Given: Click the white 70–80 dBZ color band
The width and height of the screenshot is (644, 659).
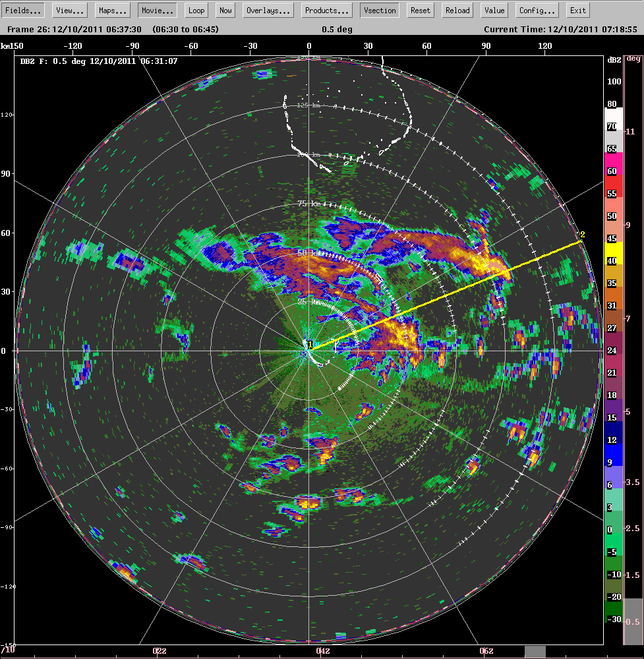Looking at the screenshot, I should 614,119.
